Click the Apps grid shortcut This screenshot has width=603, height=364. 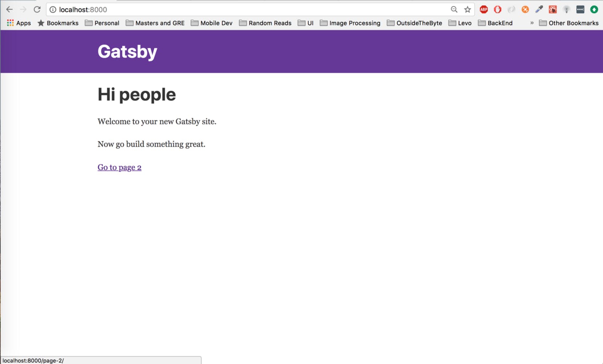(x=10, y=23)
